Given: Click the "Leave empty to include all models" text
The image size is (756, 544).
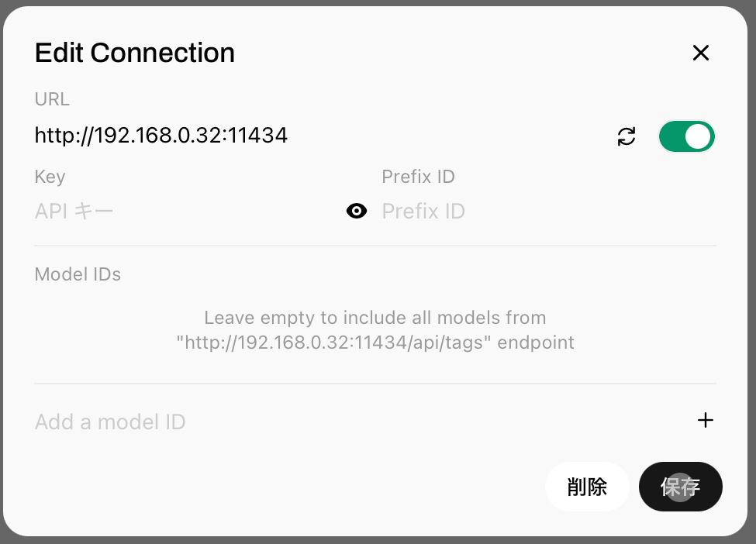Looking at the screenshot, I should coord(375,318).
